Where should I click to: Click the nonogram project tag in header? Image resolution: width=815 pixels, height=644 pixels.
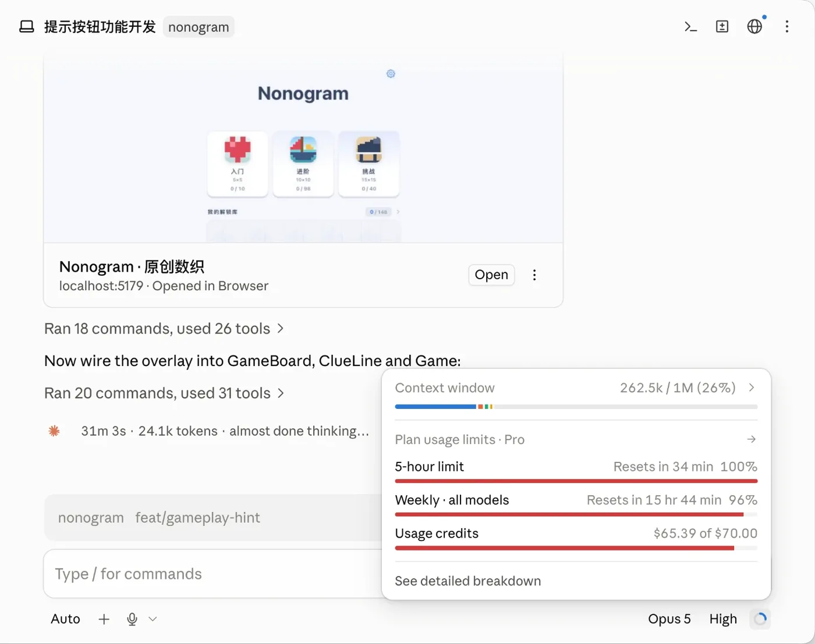pos(199,27)
